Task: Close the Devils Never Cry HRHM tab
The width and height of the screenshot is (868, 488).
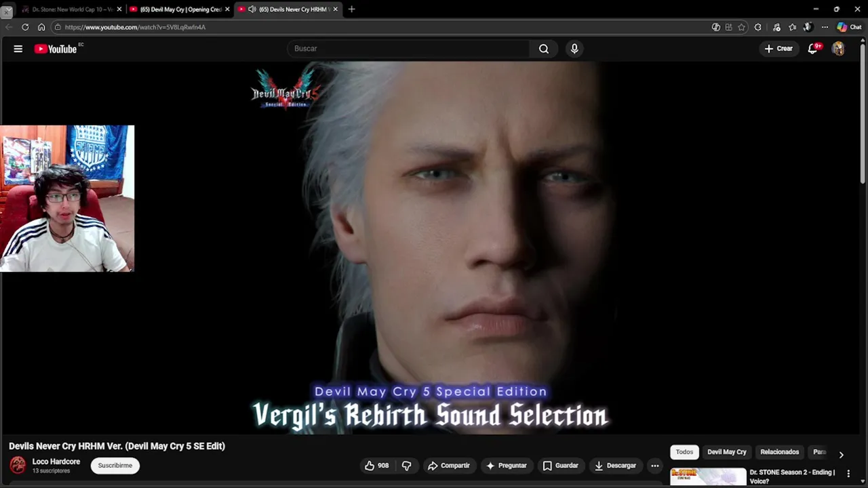Action: [x=335, y=9]
